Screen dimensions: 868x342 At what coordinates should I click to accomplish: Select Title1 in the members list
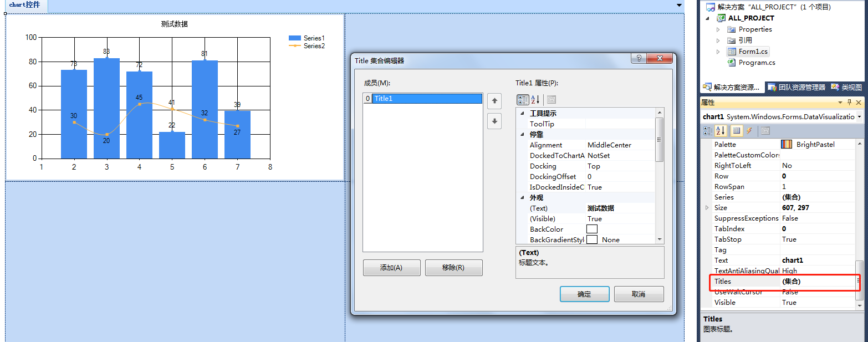422,98
